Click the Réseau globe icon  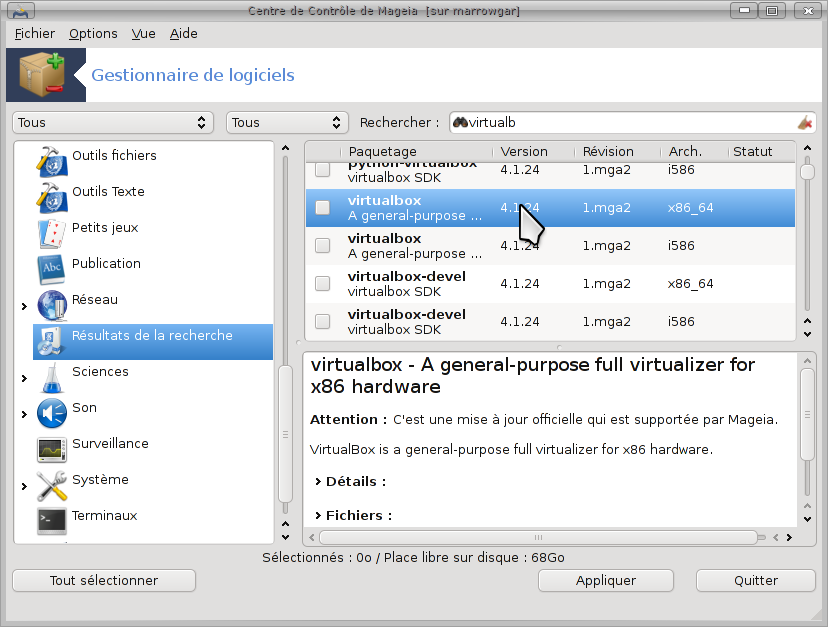pos(52,305)
